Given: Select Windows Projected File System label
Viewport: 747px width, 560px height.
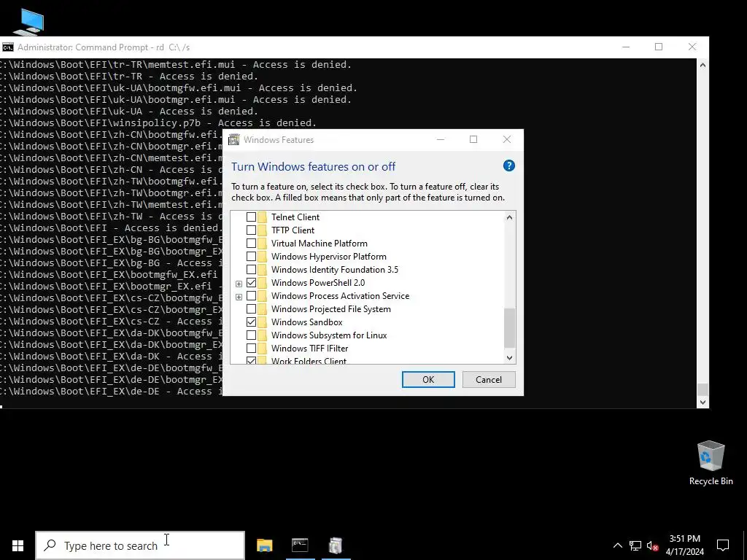Looking at the screenshot, I should 331,309.
